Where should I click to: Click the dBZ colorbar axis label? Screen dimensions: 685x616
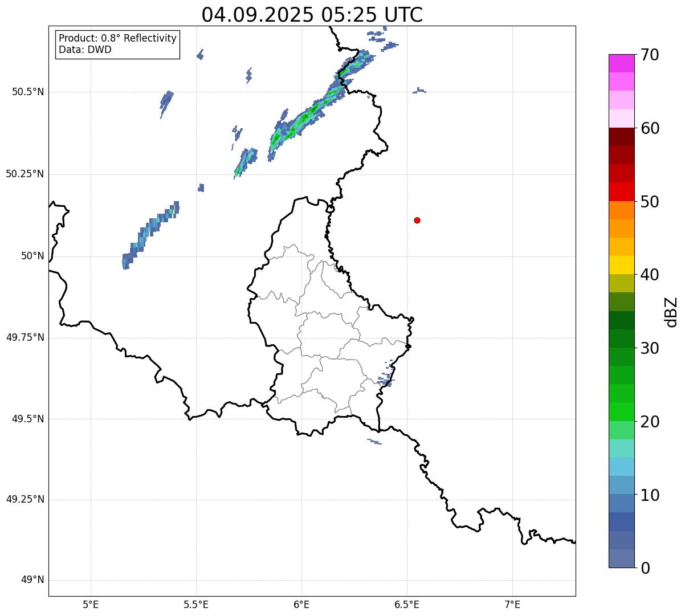[x=671, y=312]
